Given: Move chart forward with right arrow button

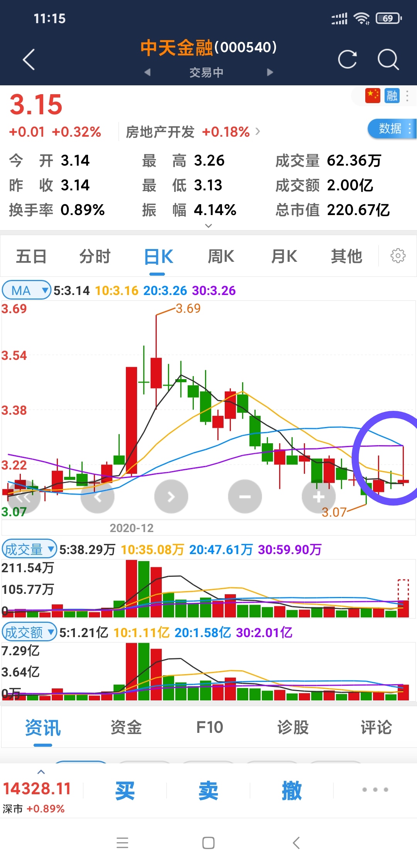Looking at the screenshot, I should pos(171,497).
